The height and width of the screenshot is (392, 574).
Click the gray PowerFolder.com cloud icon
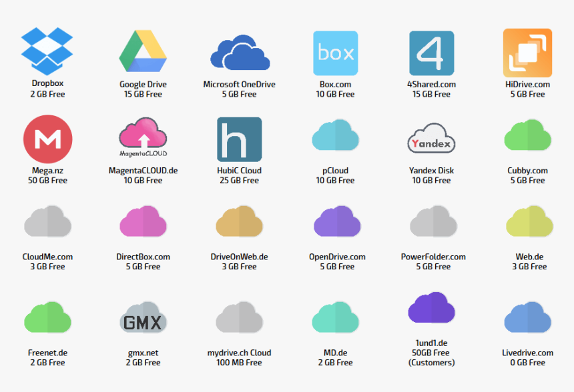coord(433,221)
